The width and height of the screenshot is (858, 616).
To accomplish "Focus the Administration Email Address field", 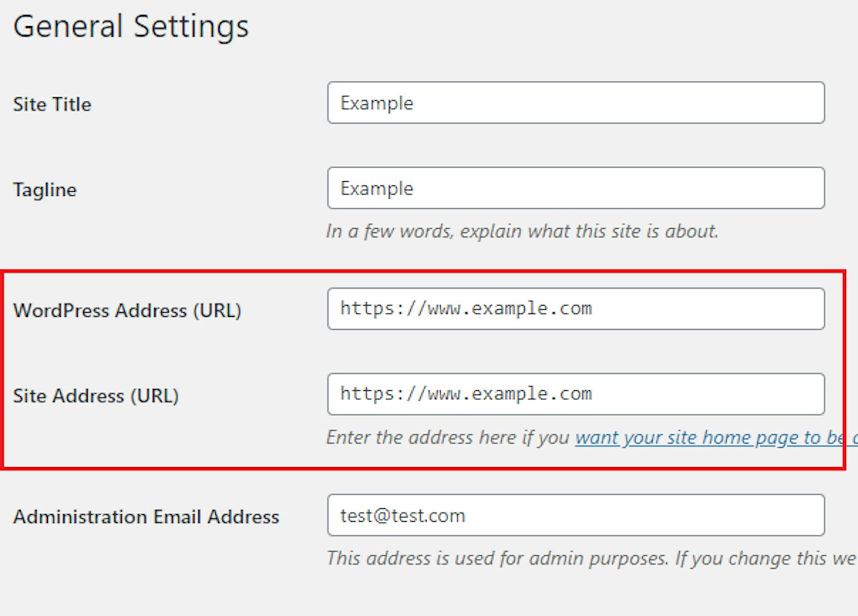I will 576,515.
